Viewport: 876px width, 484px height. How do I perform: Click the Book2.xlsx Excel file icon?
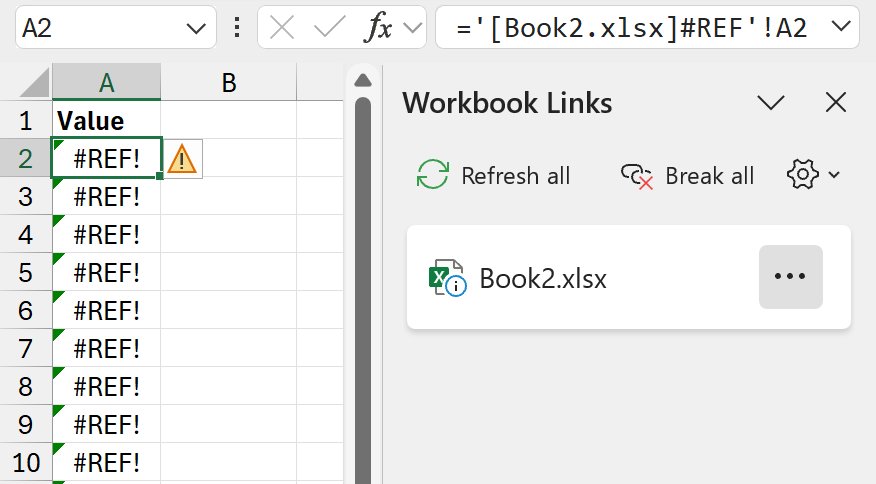(x=447, y=278)
